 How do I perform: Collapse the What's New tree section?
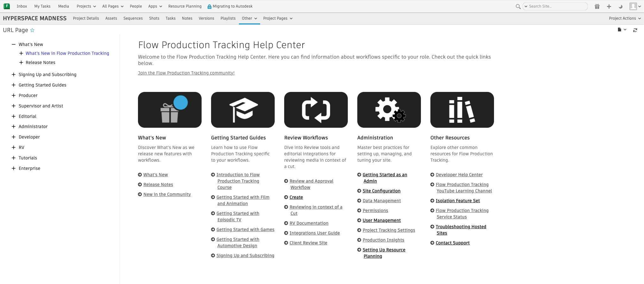coord(13,44)
